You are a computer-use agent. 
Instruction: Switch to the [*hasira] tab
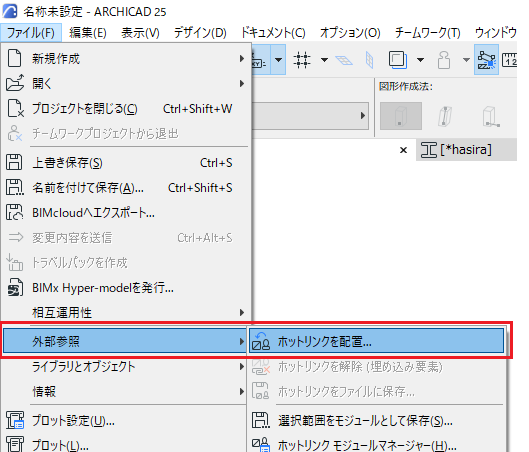467,149
